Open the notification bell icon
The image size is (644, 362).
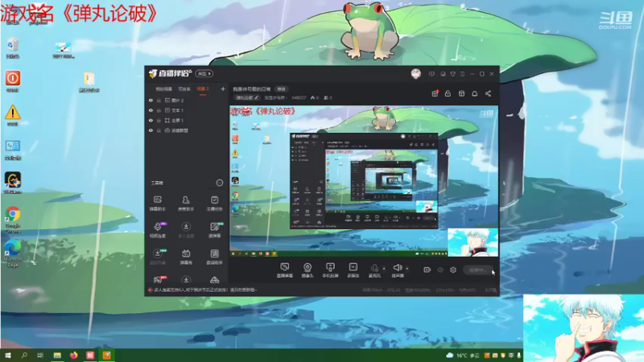click(474, 93)
